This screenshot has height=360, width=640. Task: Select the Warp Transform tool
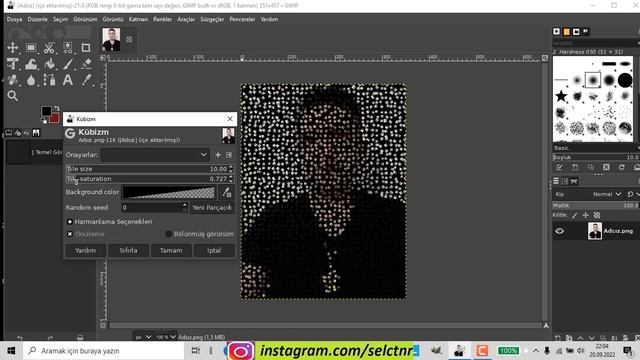point(31,64)
